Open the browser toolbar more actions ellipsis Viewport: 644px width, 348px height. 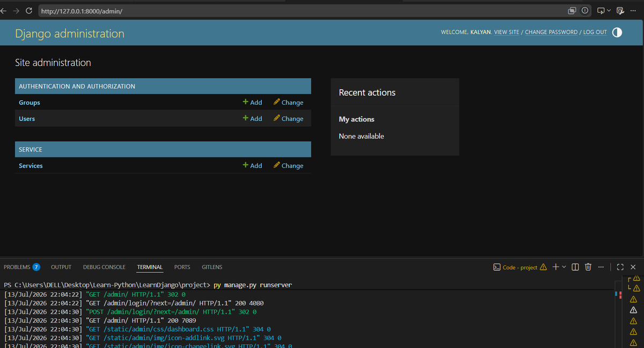[x=633, y=11]
